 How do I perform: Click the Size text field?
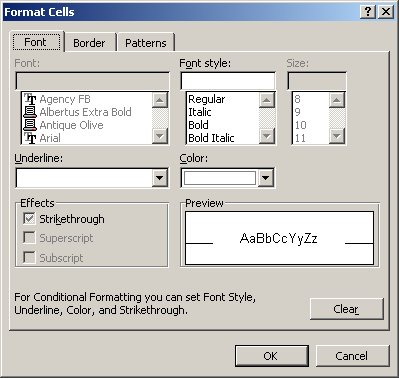point(317,81)
